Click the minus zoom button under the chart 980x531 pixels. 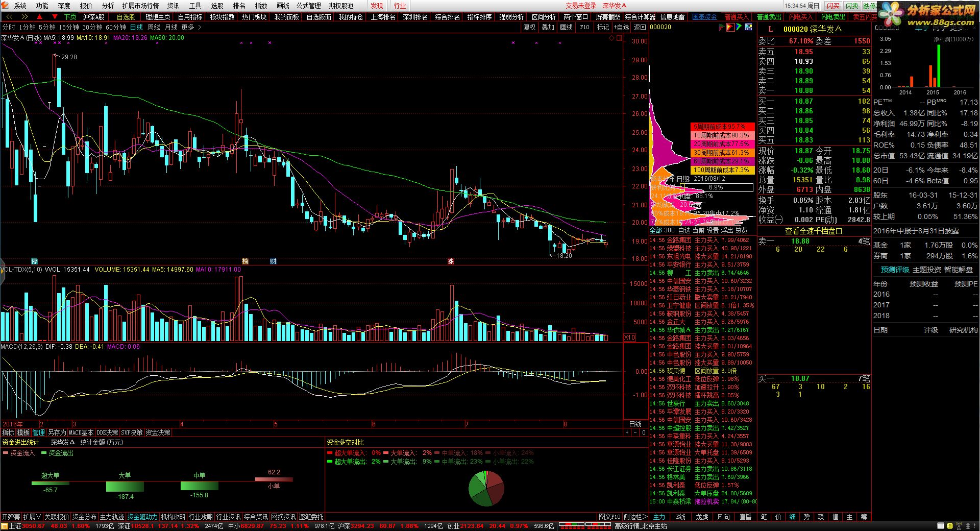point(635,432)
